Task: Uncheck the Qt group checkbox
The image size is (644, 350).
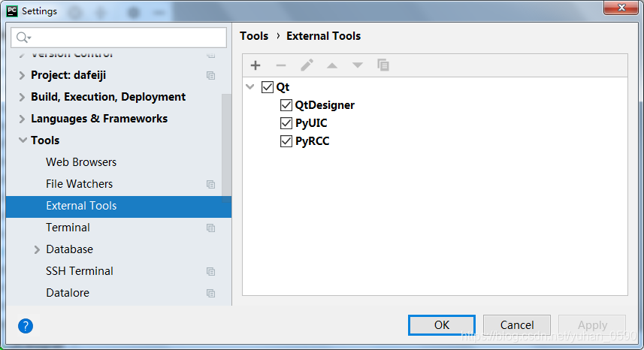Action: pos(268,87)
